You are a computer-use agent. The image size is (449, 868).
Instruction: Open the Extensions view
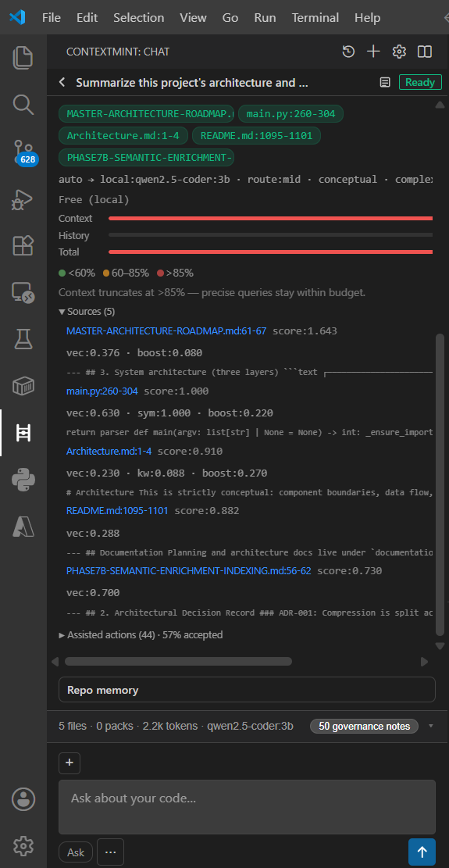23,245
